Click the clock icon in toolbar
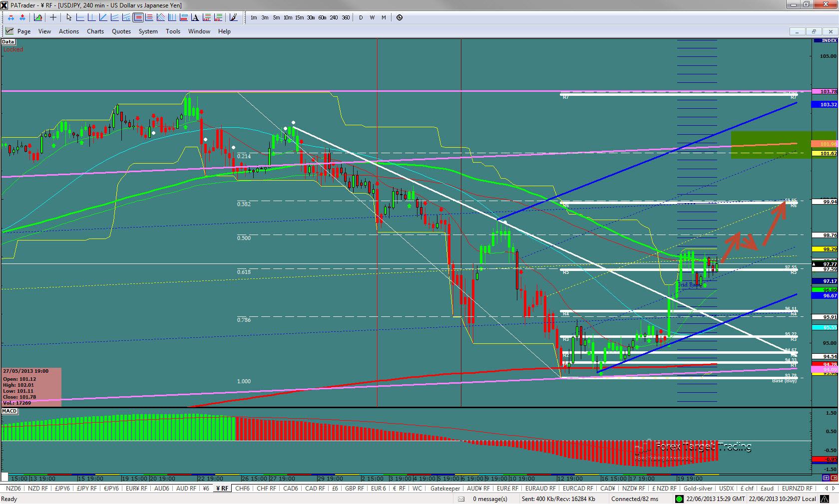839x504 pixels. pos(400,17)
